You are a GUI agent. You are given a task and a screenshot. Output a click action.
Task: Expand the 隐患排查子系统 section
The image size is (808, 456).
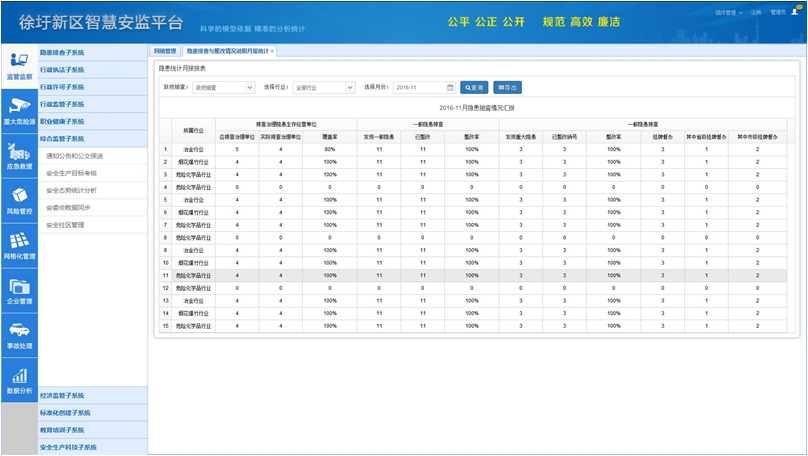(92, 52)
